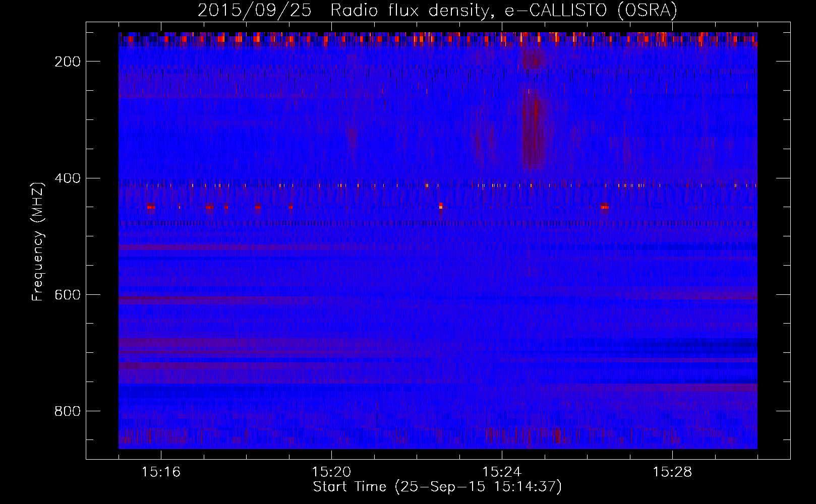Click the 15:20 time tick label
The width and height of the screenshot is (816, 504).
click(331, 472)
